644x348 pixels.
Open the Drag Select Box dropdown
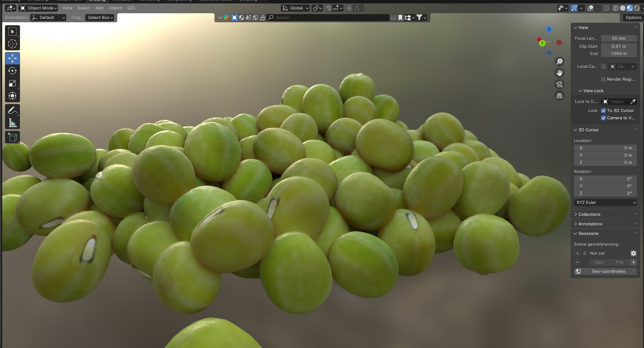100,17
